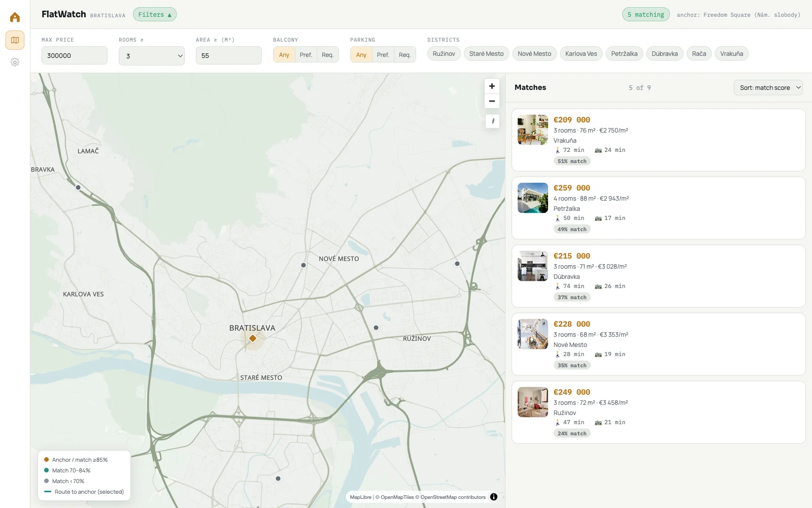Set Balcony filter to Pref.

[306, 55]
